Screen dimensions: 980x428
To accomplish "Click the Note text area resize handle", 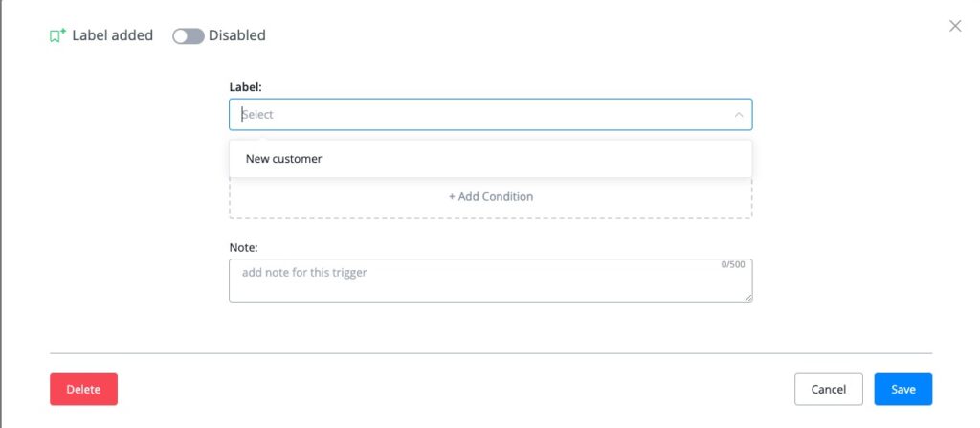I will pos(747,298).
